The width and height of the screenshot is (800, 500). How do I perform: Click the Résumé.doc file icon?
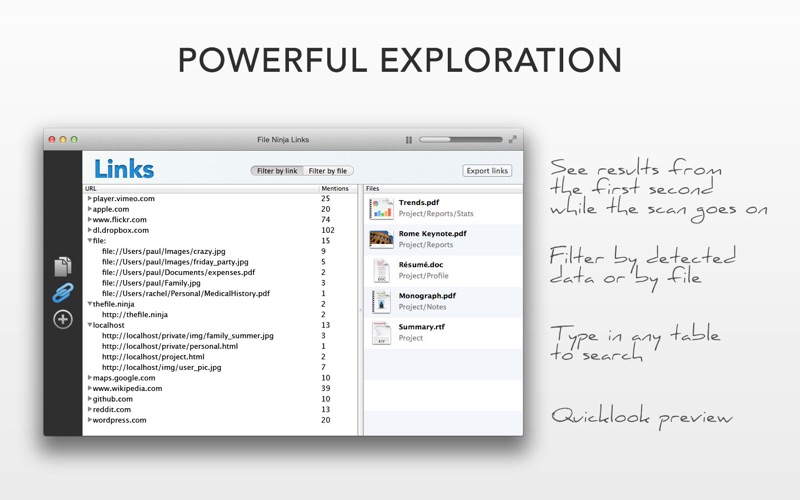tap(381, 270)
